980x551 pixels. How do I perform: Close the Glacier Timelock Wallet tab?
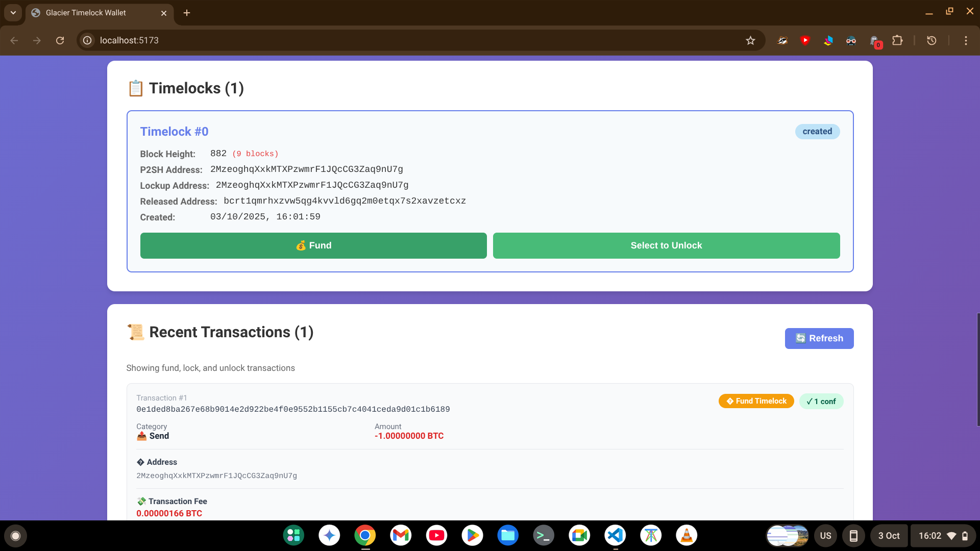click(x=164, y=13)
